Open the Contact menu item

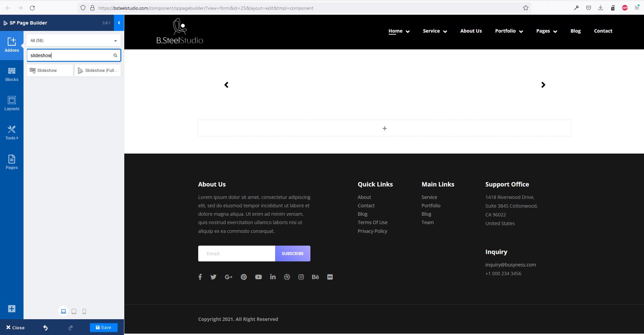click(x=603, y=31)
